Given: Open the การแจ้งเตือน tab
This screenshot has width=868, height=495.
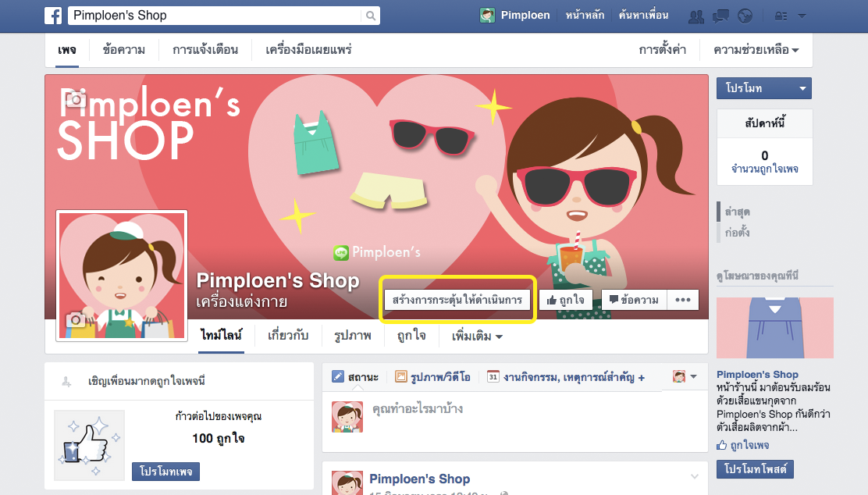Looking at the screenshot, I should coord(205,50).
